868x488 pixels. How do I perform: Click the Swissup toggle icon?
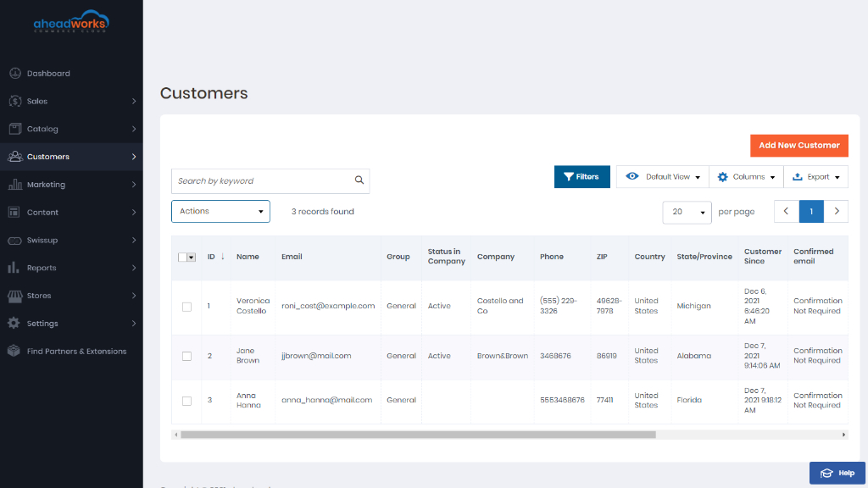[x=15, y=240]
